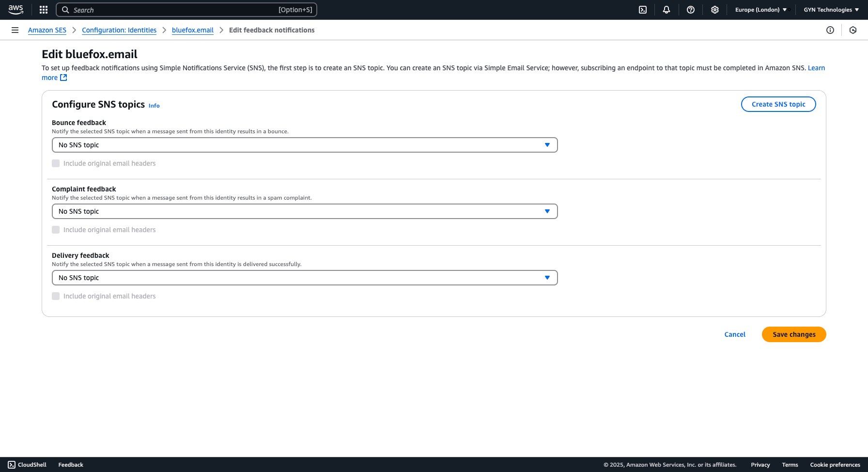The width and height of the screenshot is (868, 472).
Task: Open the AWS services grid menu
Action: click(43, 10)
